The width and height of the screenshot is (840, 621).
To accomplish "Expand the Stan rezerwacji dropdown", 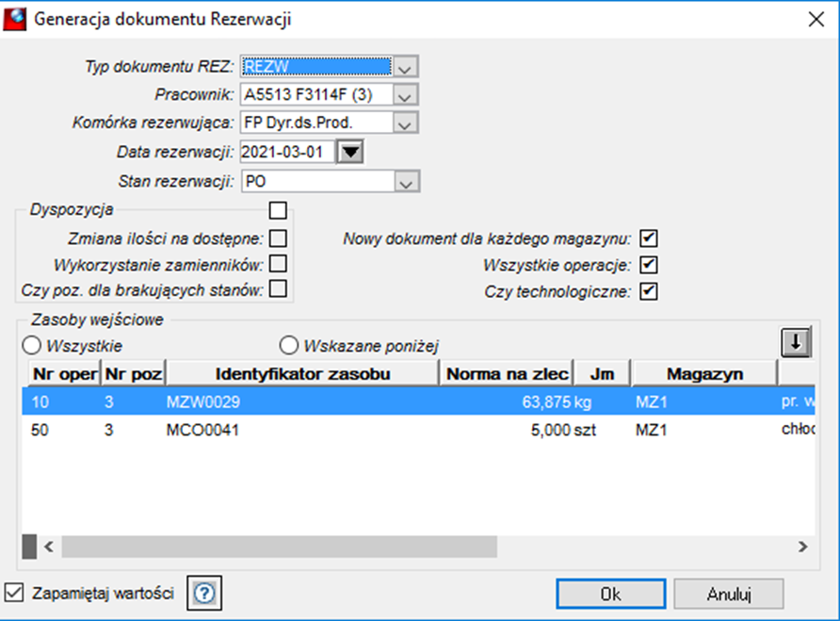I will 407,182.
